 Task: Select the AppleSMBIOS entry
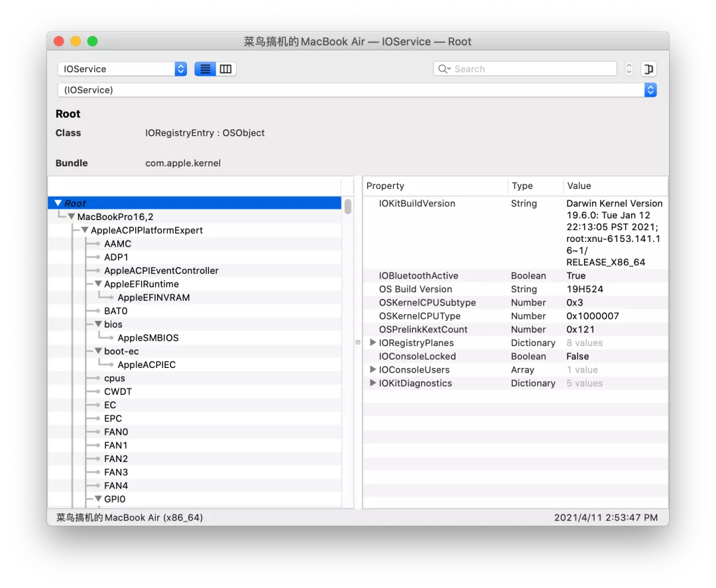click(148, 338)
